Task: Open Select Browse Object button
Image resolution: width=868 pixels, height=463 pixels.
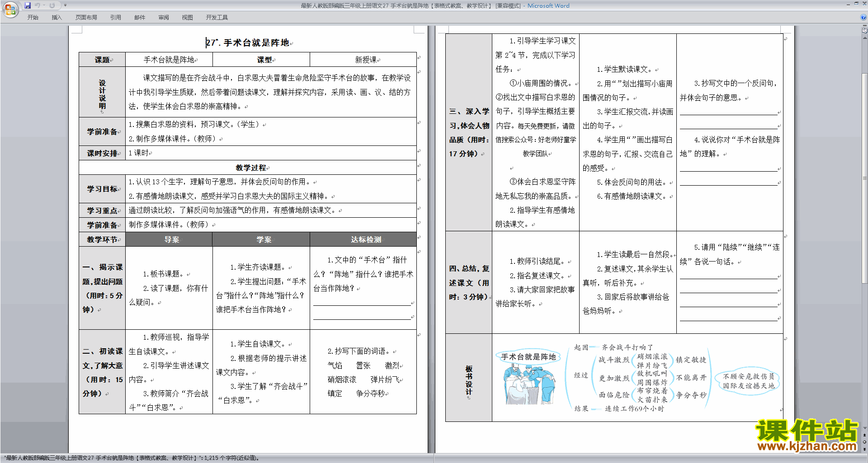Action: [x=864, y=442]
